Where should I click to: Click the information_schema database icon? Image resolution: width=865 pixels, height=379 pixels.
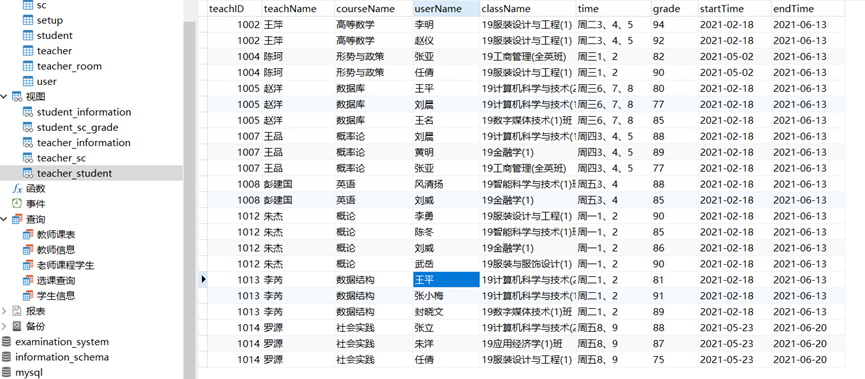(7, 357)
